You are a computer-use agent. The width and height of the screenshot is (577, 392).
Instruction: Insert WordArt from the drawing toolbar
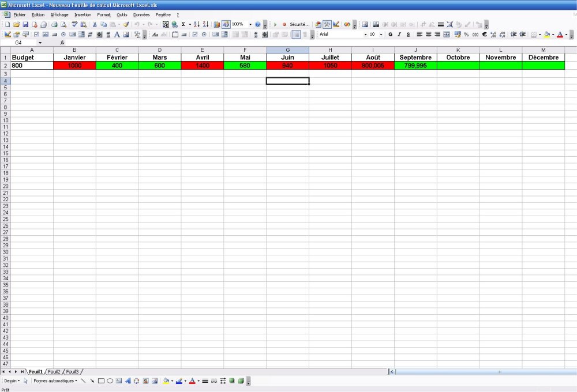[128, 381]
